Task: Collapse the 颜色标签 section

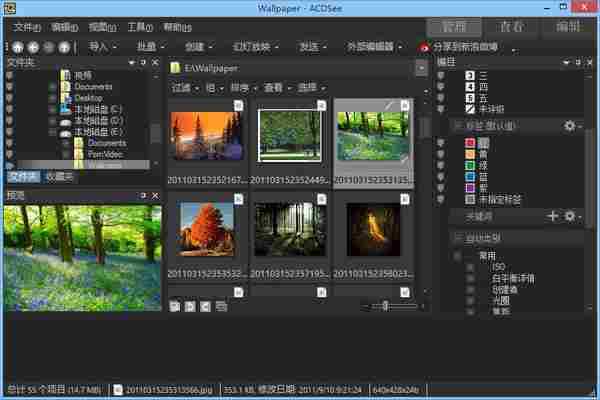Action: tap(457, 125)
